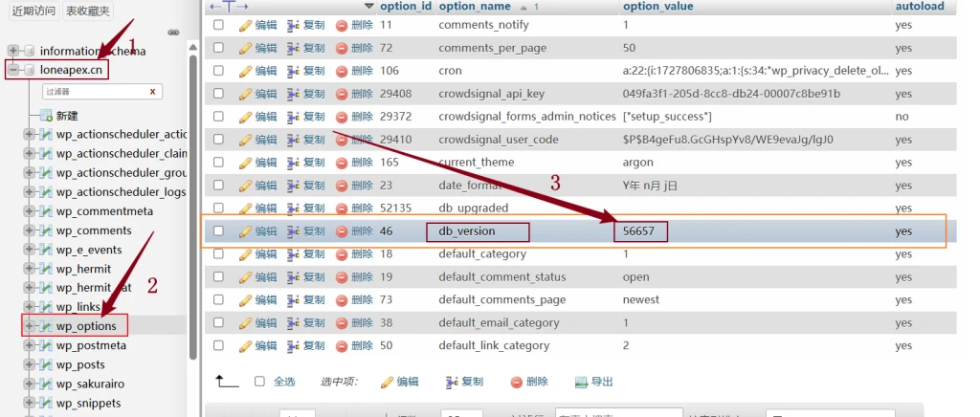Viewport: 980px width, 417px height.
Task: Expand the wp_options table node
Action: (x=29, y=326)
